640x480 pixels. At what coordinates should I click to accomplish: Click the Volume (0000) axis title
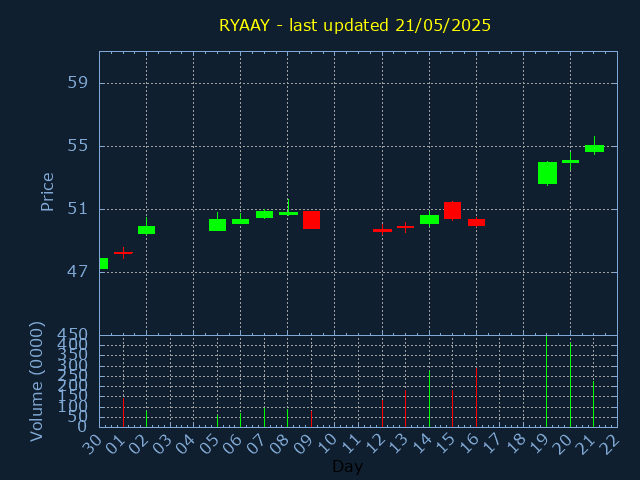click(37, 382)
